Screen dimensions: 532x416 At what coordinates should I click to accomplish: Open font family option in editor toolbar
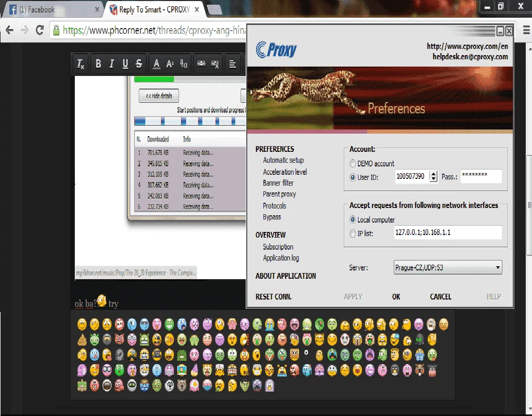tap(183, 63)
